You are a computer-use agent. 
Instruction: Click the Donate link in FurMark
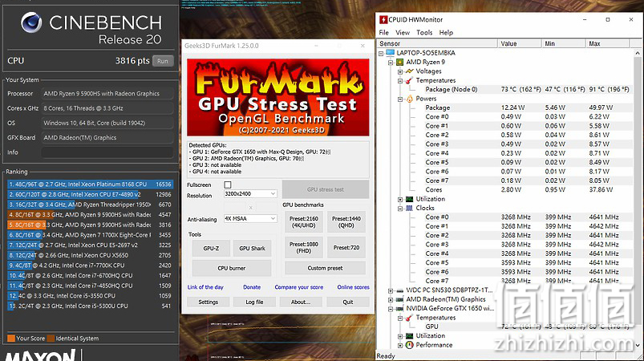click(252, 287)
